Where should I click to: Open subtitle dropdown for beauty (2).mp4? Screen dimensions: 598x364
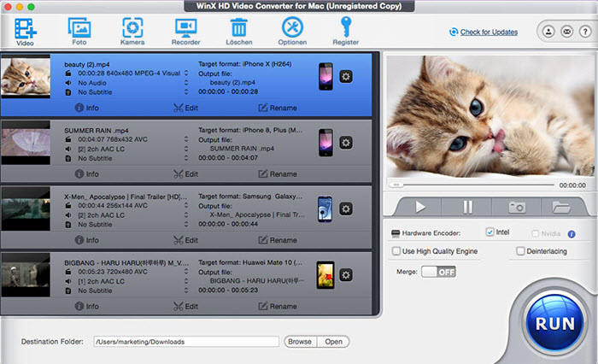[187, 91]
